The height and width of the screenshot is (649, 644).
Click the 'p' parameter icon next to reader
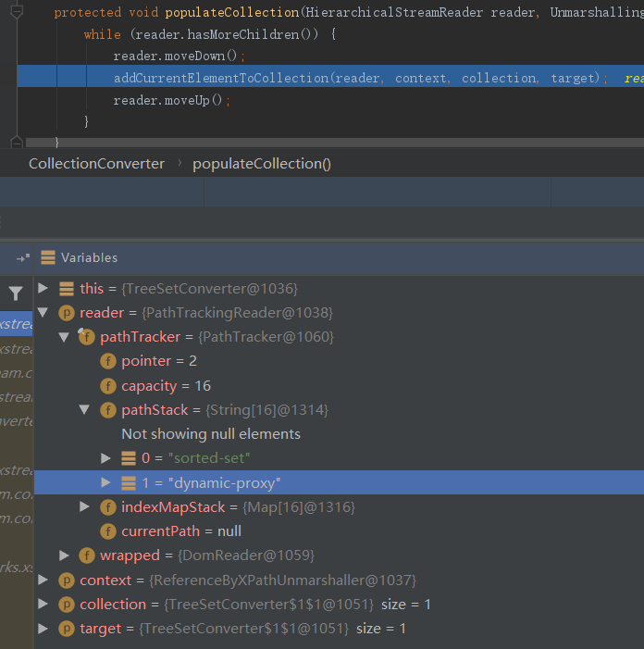click(x=67, y=313)
